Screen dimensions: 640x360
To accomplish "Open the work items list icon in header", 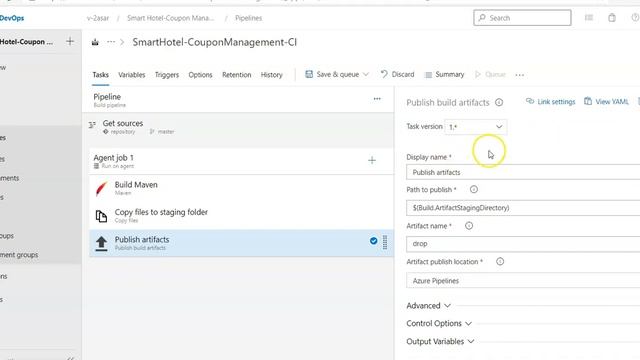I will coord(589,18).
